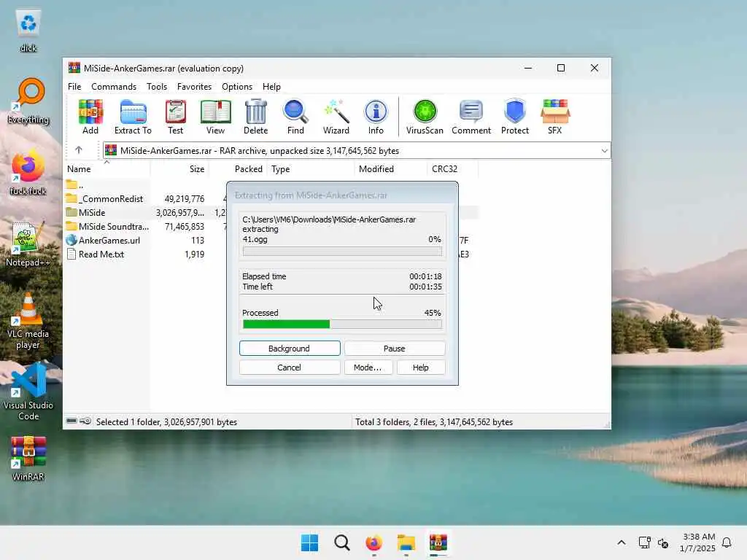The image size is (747, 560).
Task: Click the WinRAR title bar icon
Action: pyautogui.click(x=74, y=68)
